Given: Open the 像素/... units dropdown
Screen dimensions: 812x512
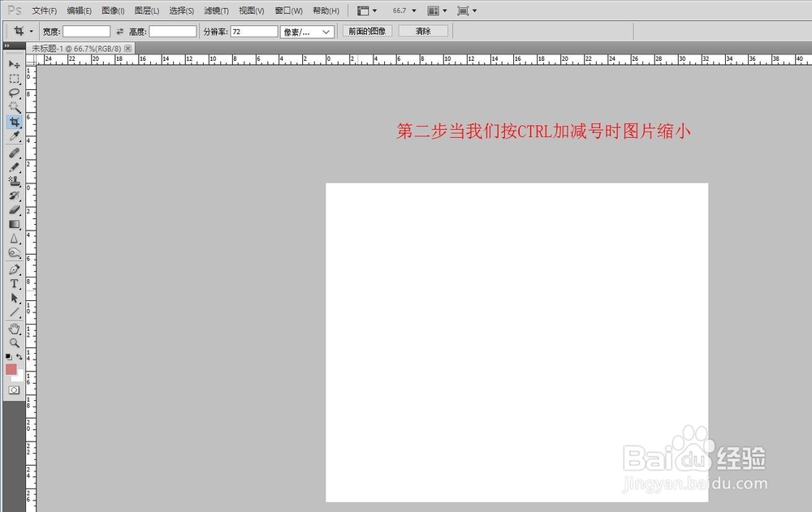Looking at the screenshot, I should click(307, 31).
